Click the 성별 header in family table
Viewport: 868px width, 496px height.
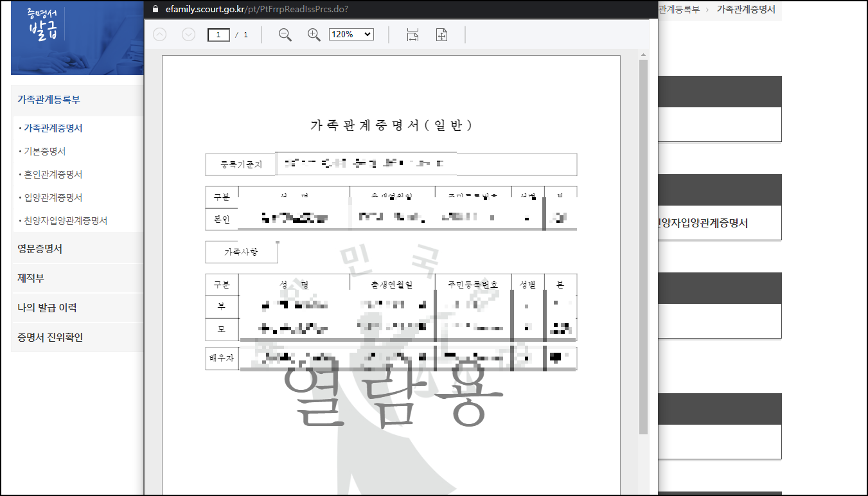(527, 284)
